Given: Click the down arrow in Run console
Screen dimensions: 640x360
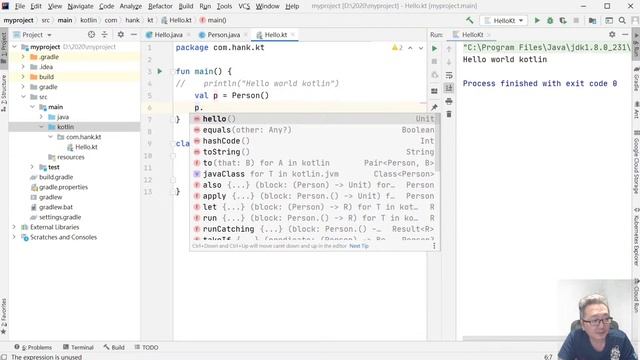Looking at the screenshot, I should tap(449, 62).
